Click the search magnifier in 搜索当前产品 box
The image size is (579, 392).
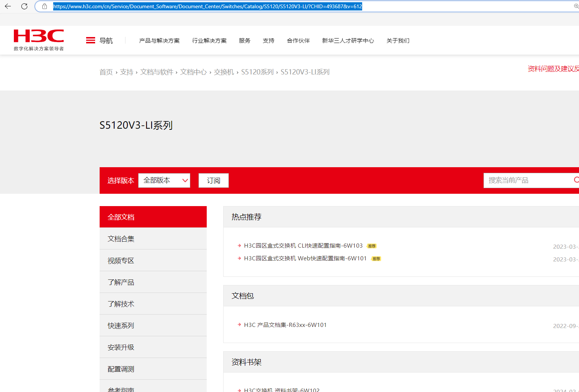tap(576, 180)
